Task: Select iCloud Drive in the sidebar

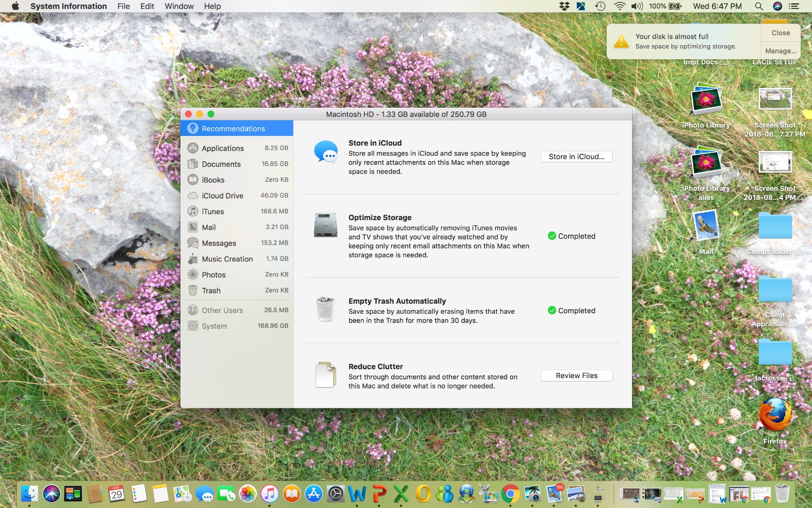Action: (222, 196)
